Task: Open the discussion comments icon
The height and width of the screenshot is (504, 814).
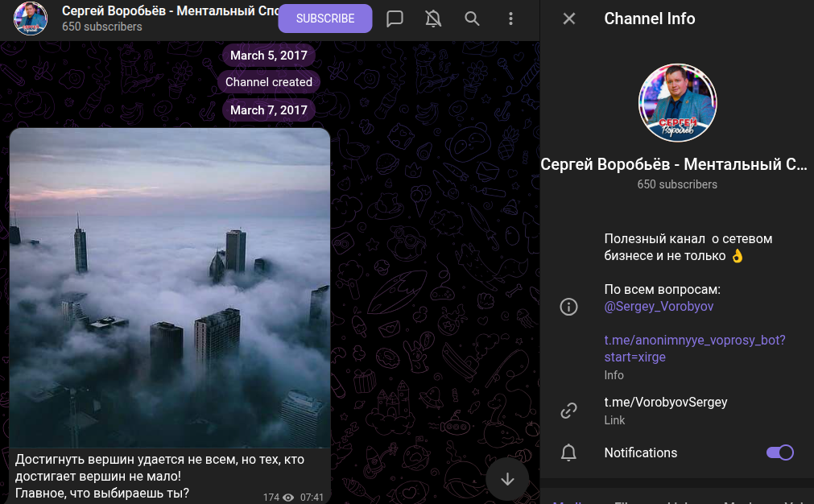Action: (x=395, y=19)
